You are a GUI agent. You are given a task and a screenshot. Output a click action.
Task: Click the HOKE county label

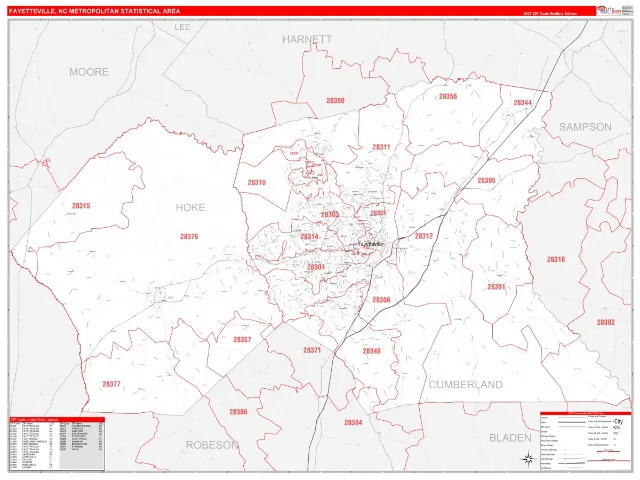190,207
